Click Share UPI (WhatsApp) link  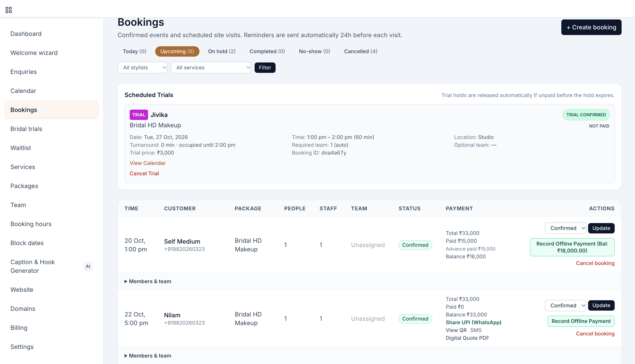point(474,322)
